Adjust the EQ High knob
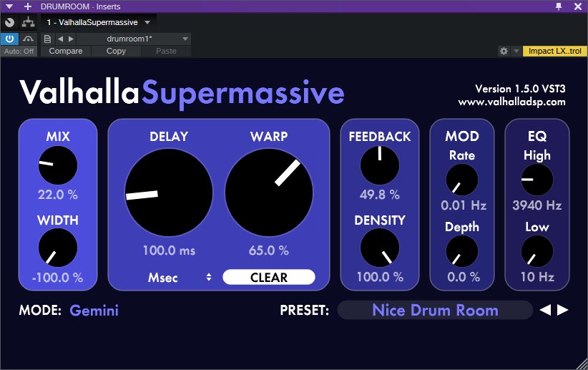 537,180
